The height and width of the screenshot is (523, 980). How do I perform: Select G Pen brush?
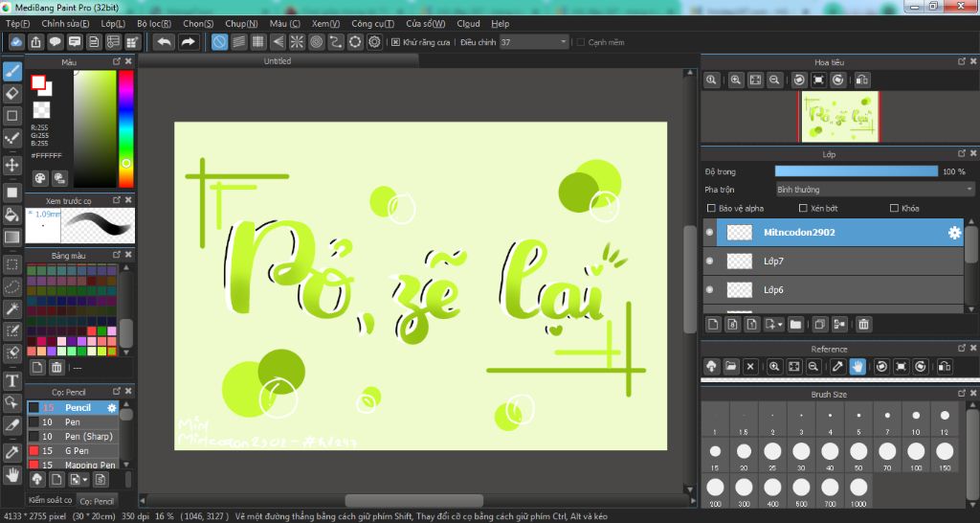[x=73, y=450]
